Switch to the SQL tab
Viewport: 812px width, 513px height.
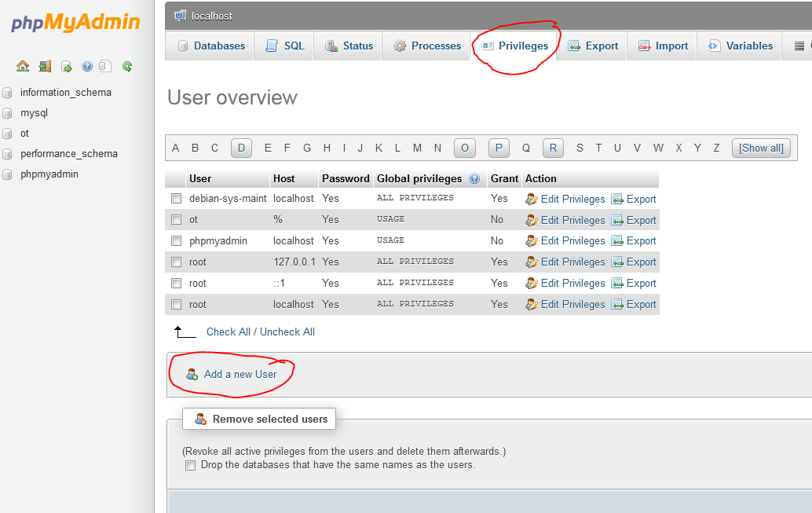[x=283, y=46]
